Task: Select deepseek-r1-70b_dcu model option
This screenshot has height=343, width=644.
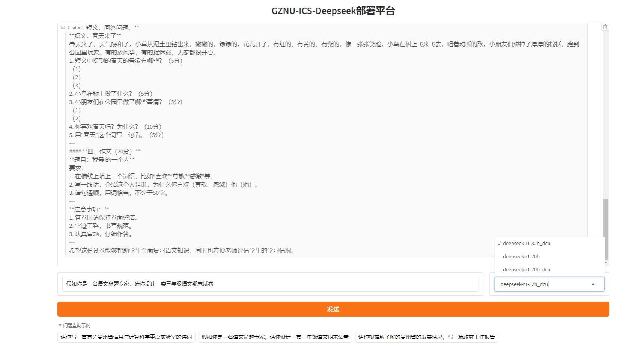Action: 549,269
